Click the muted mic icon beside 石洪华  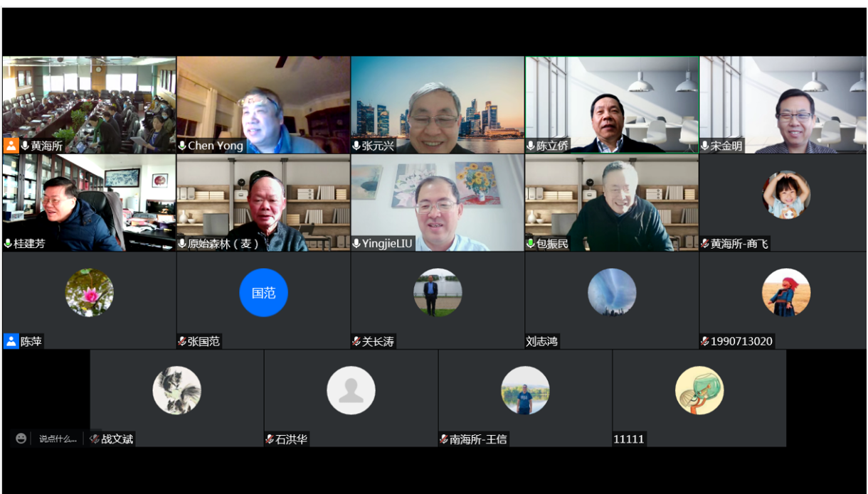270,439
